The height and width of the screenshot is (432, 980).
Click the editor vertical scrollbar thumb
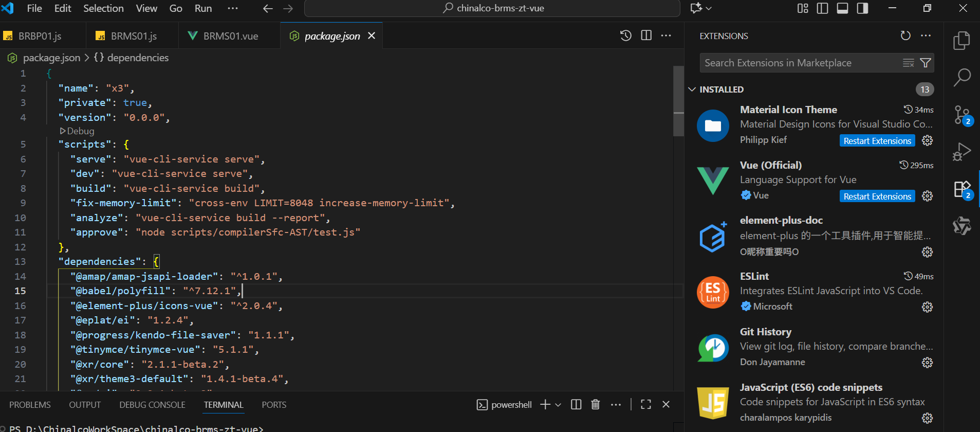pyautogui.click(x=678, y=101)
